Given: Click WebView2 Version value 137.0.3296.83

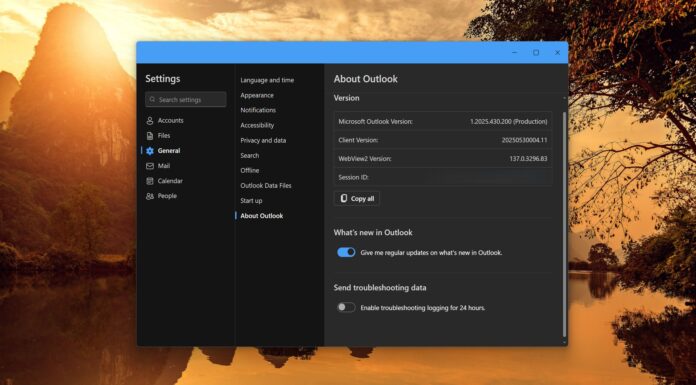Looking at the screenshot, I should (528, 159).
